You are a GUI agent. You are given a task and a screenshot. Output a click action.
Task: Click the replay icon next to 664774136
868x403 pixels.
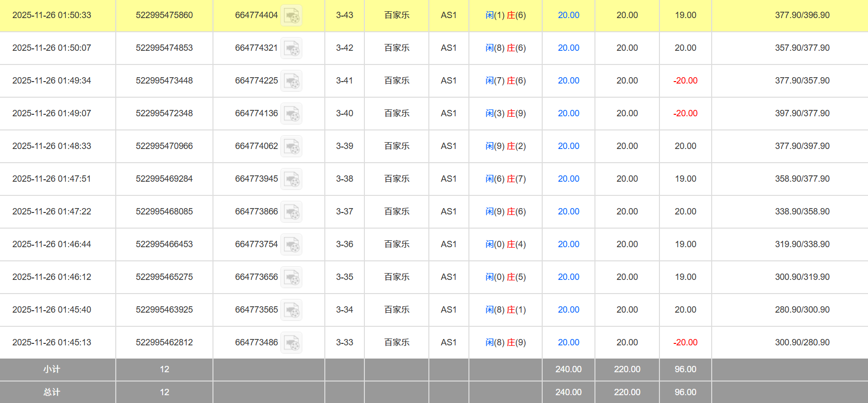pos(292,114)
